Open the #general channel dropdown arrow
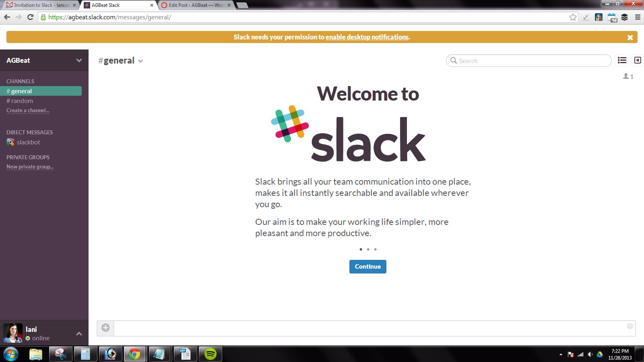The height and width of the screenshot is (362, 644). click(x=140, y=61)
